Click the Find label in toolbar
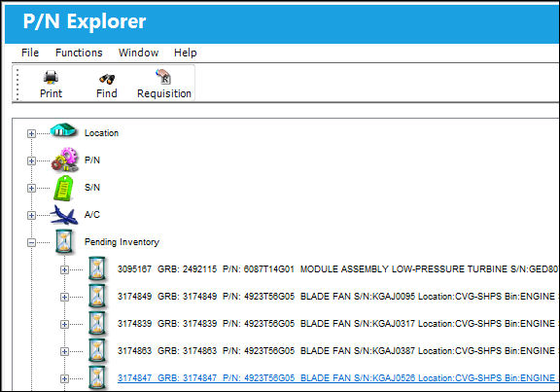This screenshot has height=392, width=560. tap(107, 93)
